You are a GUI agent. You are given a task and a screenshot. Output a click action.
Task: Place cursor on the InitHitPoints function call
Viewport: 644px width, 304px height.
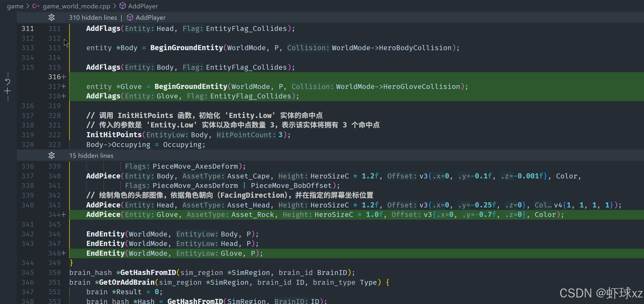(x=114, y=135)
